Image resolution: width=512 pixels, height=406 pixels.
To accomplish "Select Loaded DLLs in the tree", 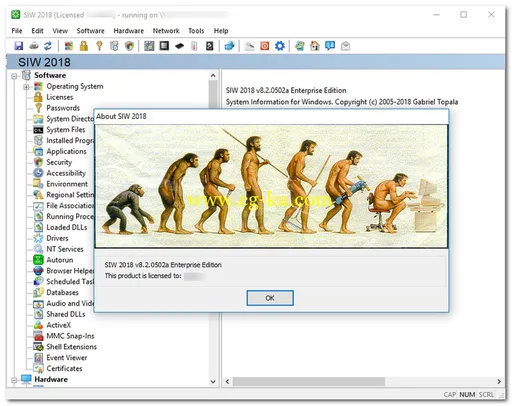I will pos(67,227).
